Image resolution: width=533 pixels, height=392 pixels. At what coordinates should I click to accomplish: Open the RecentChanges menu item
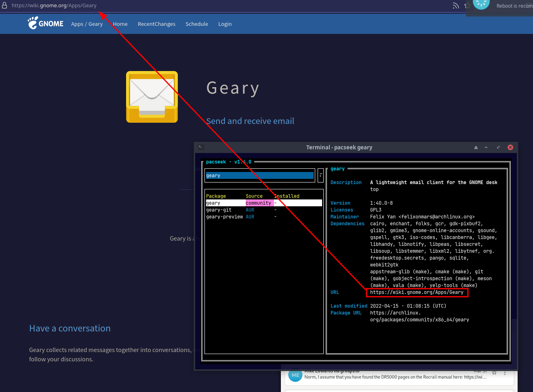pos(156,24)
